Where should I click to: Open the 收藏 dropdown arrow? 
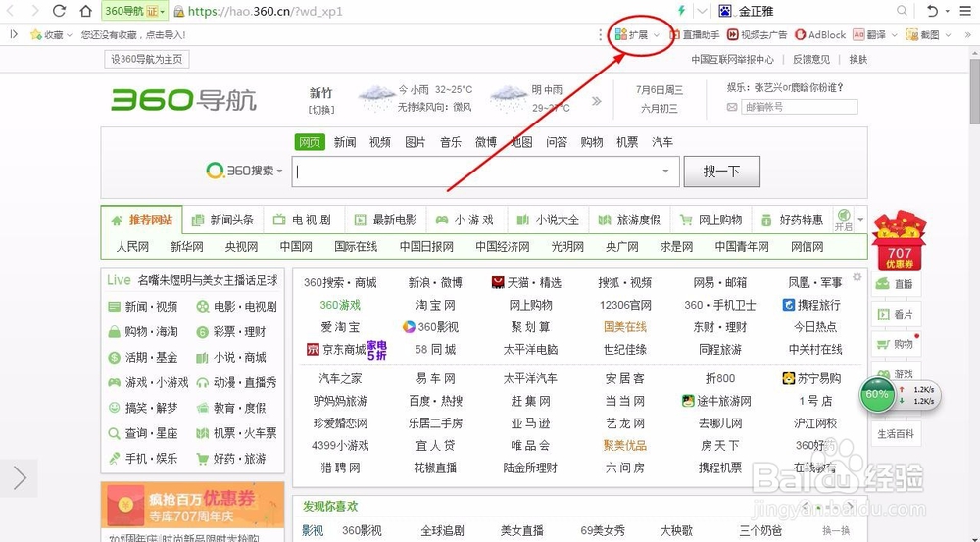pyautogui.click(x=69, y=35)
